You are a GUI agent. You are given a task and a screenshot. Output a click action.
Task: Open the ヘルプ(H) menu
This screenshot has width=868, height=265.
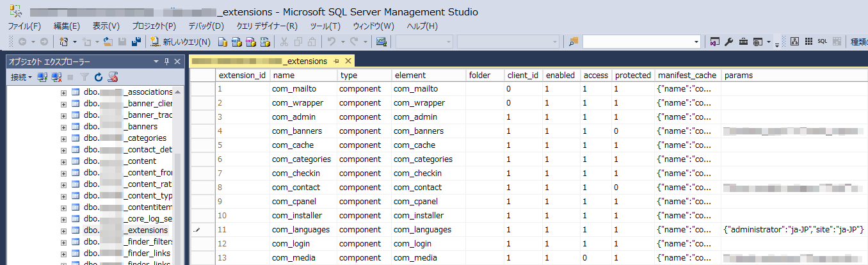click(x=422, y=26)
